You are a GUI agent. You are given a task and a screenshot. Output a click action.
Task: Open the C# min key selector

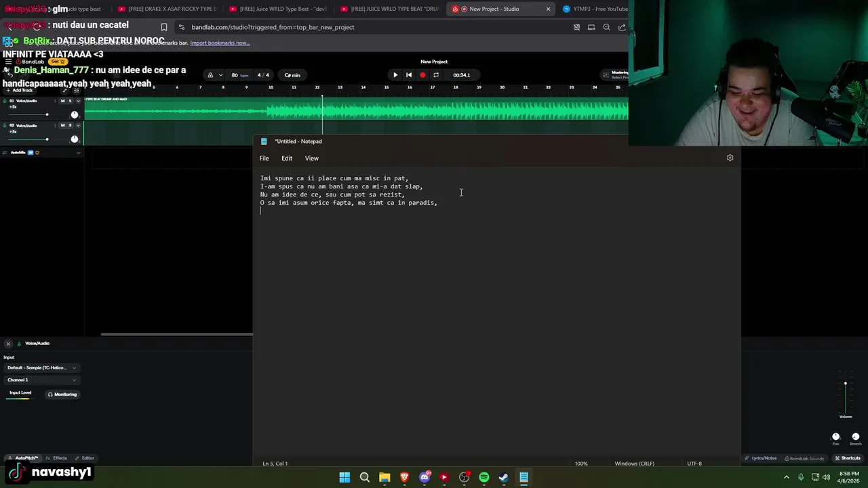point(292,75)
